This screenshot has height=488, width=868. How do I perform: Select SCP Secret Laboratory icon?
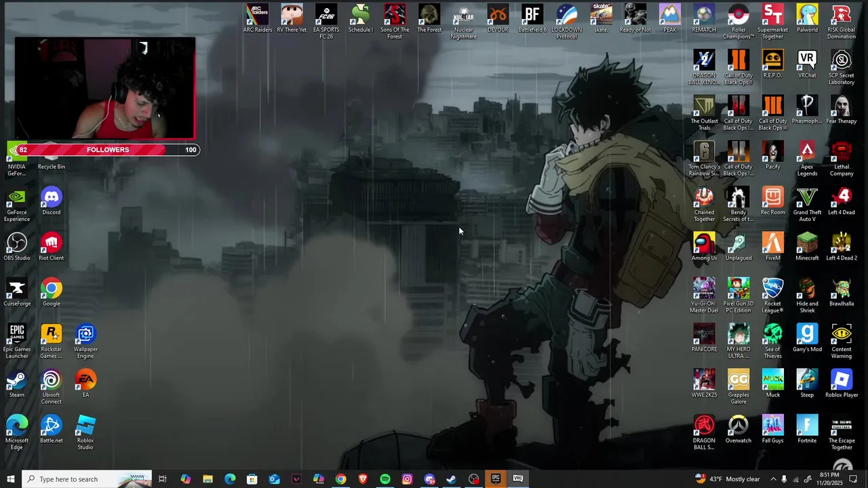point(842,67)
